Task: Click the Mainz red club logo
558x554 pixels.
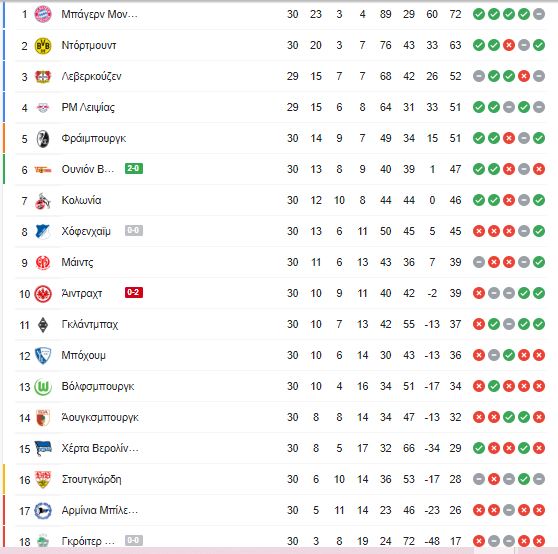Action: pyautogui.click(x=43, y=263)
